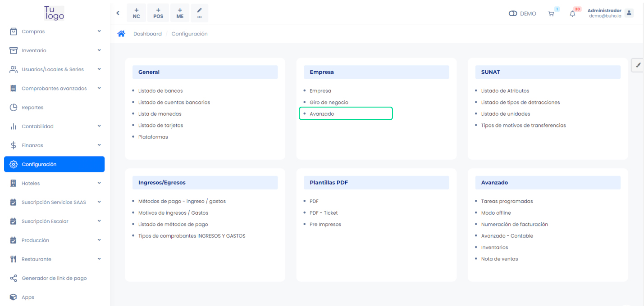The width and height of the screenshot is (644, 306).
Task: Collapse the sidebar with the left arrow
Action: [x=118, y=13]
